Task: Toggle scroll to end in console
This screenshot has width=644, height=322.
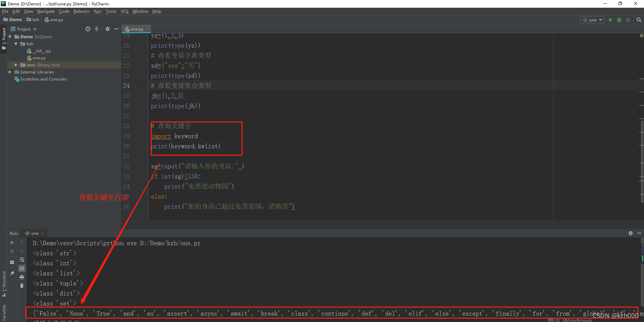Action: point(22,268)
